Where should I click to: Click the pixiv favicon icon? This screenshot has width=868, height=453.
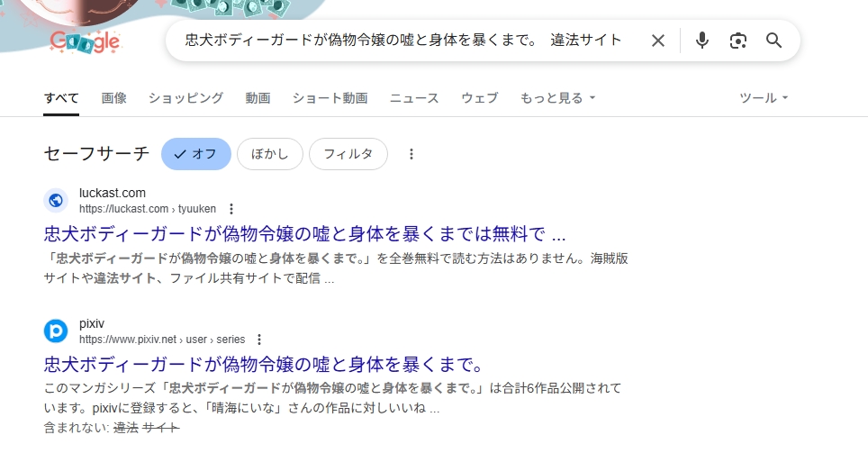(56, 331)
